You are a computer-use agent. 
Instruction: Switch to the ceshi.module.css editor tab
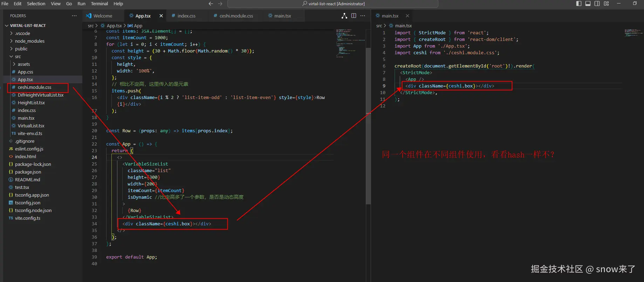pyautogui.click(x=236, y=16)
